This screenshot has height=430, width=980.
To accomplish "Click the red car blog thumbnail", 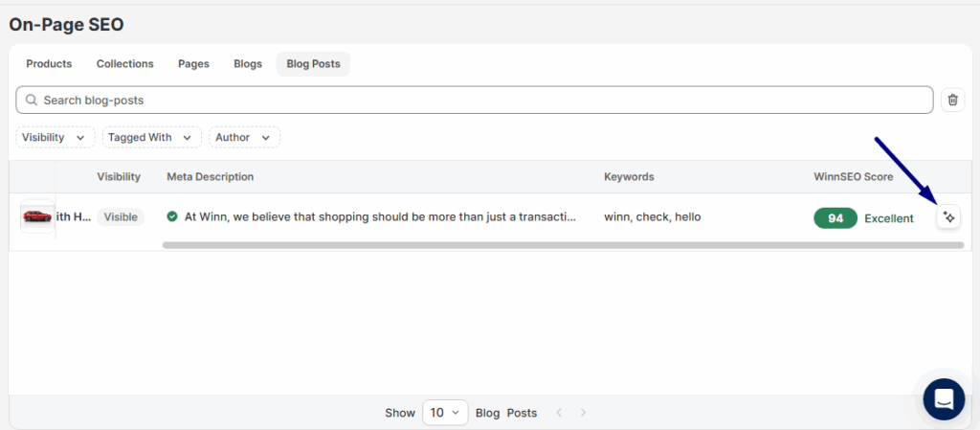I will pos(37,216).
